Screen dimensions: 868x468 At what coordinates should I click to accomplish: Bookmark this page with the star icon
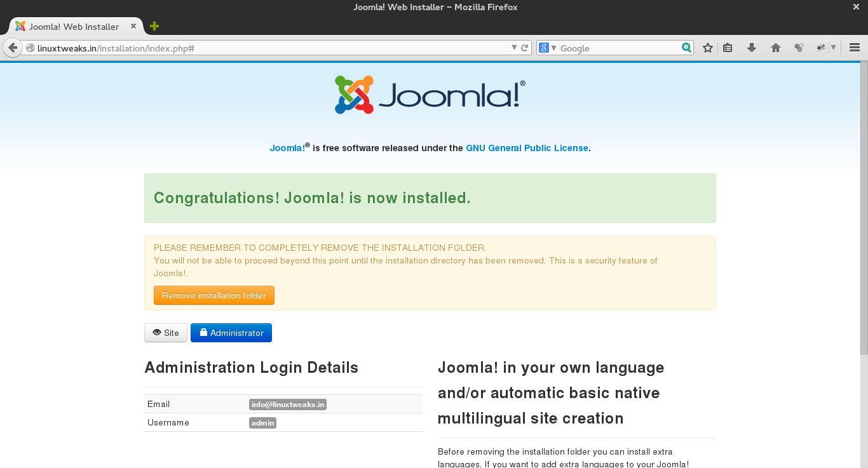(x=707, y=48)
